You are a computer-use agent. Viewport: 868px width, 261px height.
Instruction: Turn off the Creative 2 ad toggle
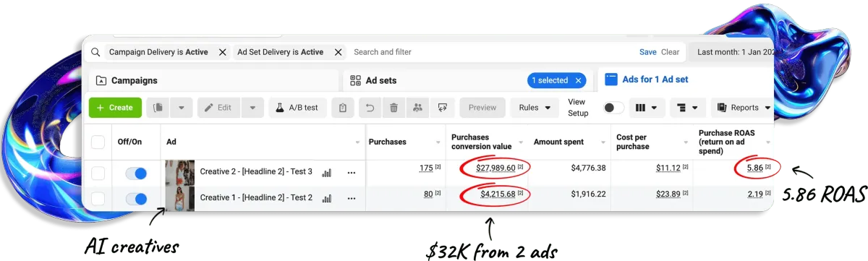tap(136, 174)
